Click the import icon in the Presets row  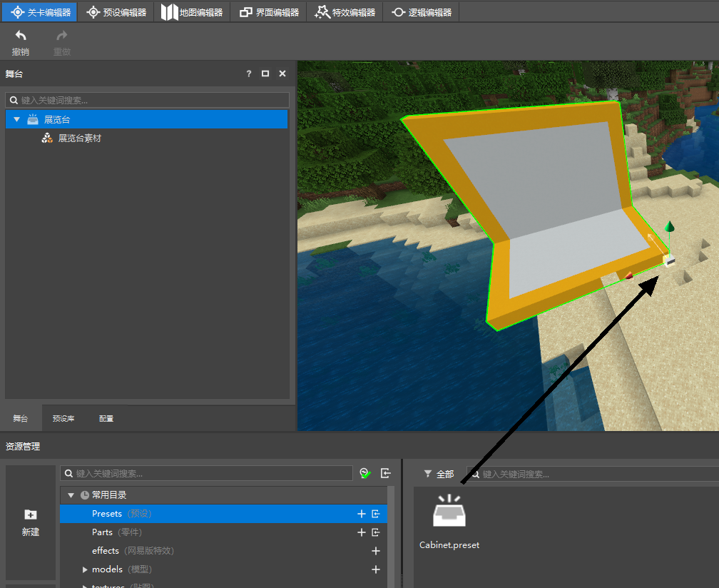376,514
